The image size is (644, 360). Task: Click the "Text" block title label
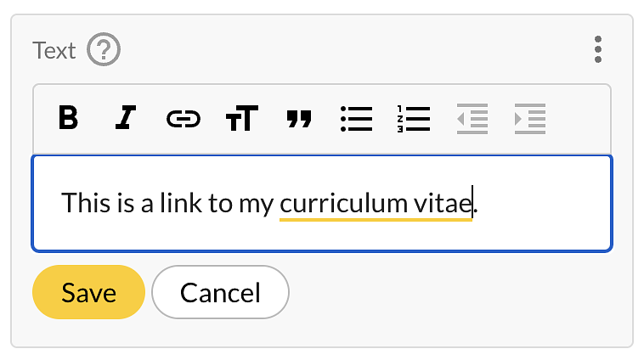[54, 50]
